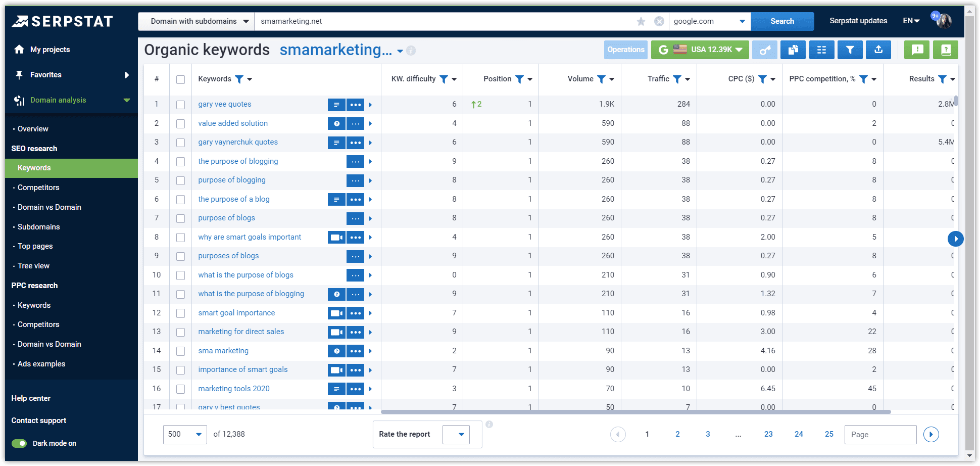Click the filter icon in the toolbar

click(x=850, y=50)
